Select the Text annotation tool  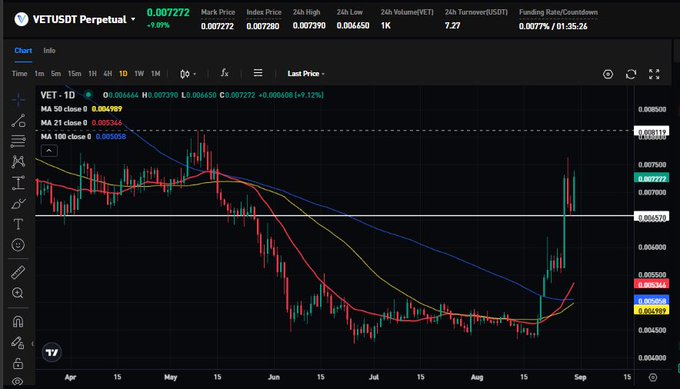click(x=18, y=224)
